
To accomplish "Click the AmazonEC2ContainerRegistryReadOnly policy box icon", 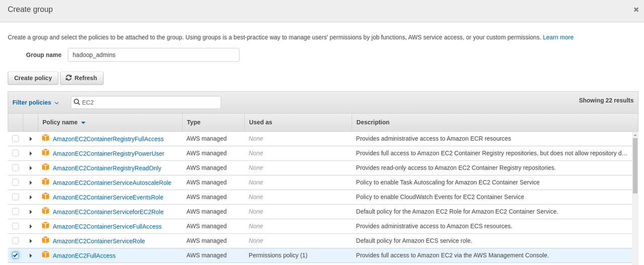I will point(45,167).
